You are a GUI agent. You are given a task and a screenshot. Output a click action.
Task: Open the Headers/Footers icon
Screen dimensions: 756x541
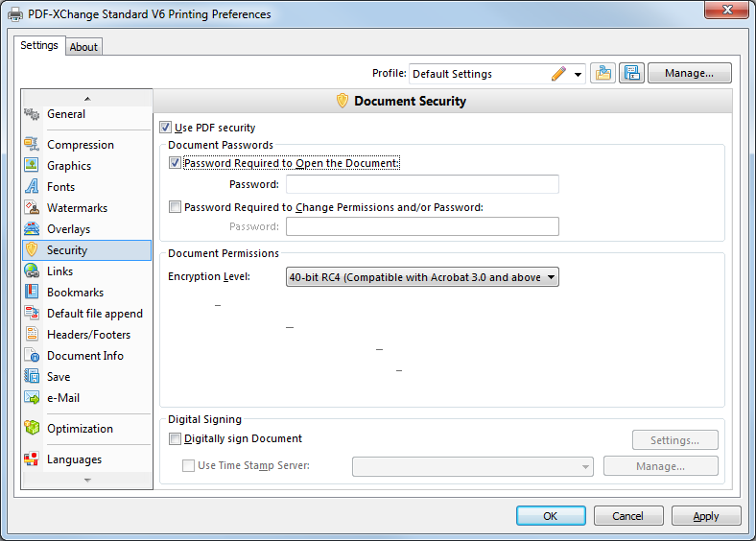[32, 334]
